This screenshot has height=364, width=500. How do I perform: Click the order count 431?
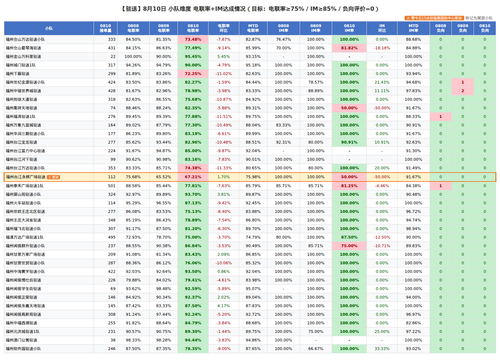(x=112, y=48)
